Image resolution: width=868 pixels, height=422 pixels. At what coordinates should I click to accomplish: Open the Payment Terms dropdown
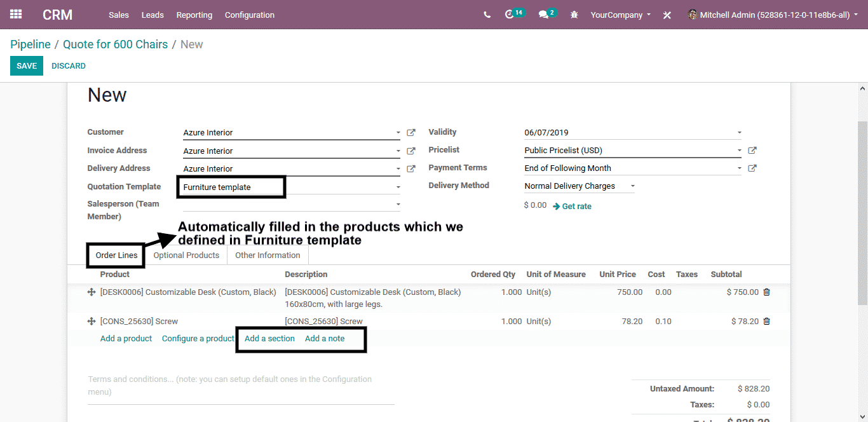coord(739,168)
